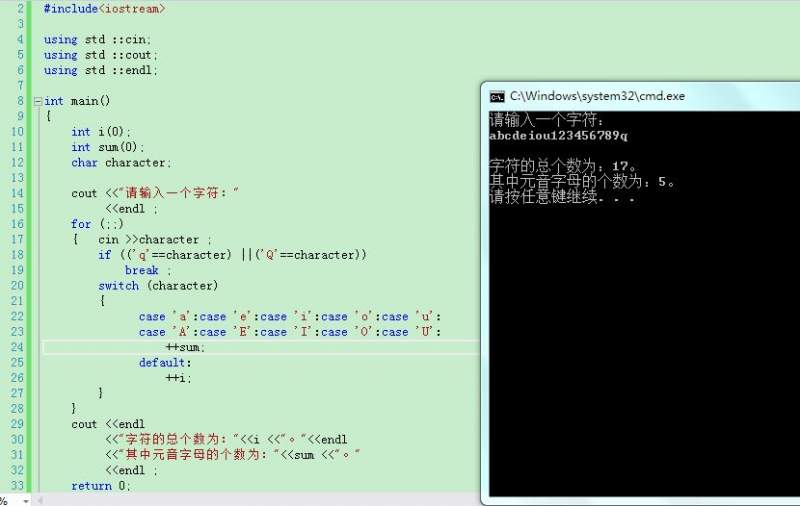The height and width of the screenshot is (506, 800).
Task: Click the 'return 0;' statement
Action: [x=101, y=486]
